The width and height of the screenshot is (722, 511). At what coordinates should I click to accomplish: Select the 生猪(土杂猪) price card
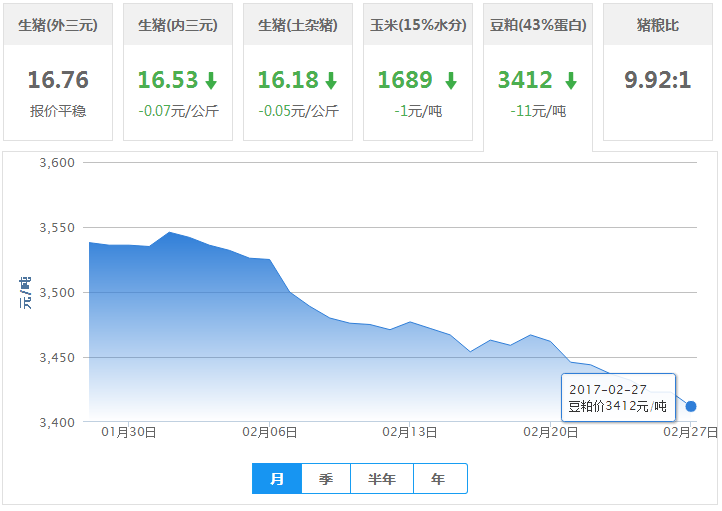298,72
